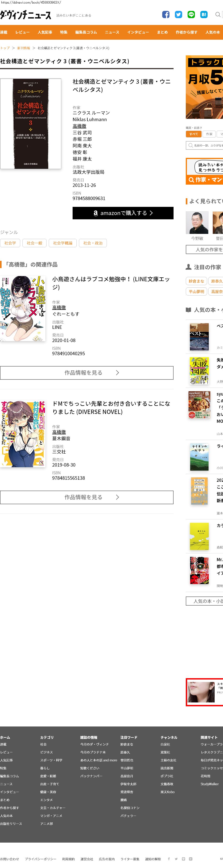
Task: Focus the author name search field
Action: [205, 145]
